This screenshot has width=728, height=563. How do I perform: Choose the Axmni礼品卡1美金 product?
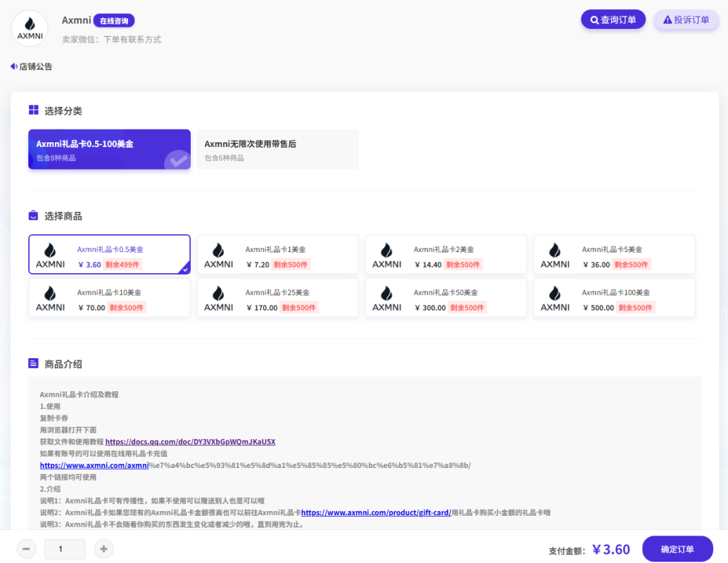(x=277, y=254)
